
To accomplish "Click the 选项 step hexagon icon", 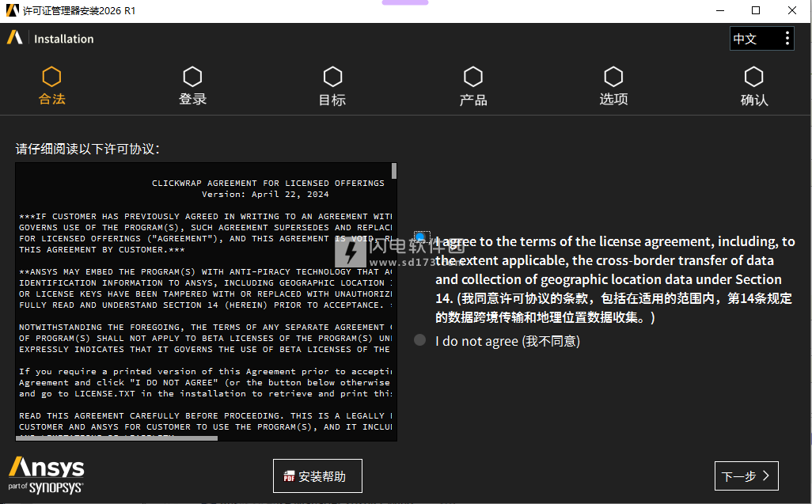I will (x=613, y=77).
